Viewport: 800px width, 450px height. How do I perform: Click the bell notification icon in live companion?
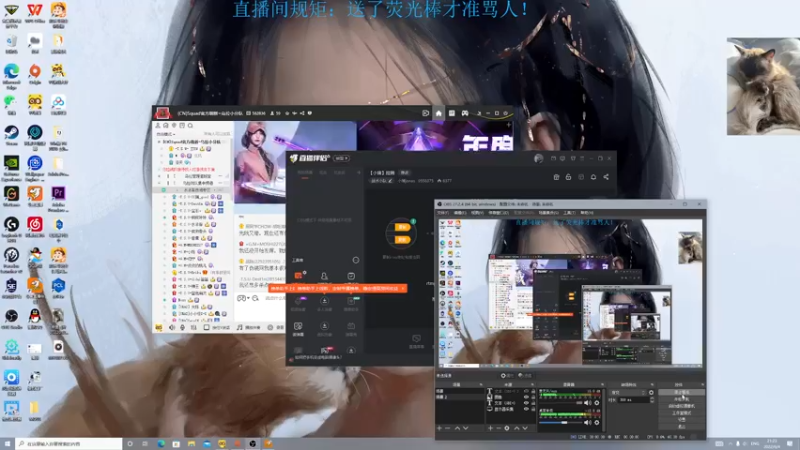pyautogui.click(x=593, y=177)
